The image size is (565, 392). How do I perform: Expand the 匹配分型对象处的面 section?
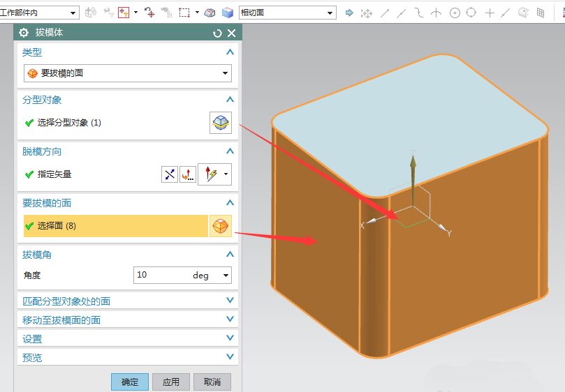(230, 301)
